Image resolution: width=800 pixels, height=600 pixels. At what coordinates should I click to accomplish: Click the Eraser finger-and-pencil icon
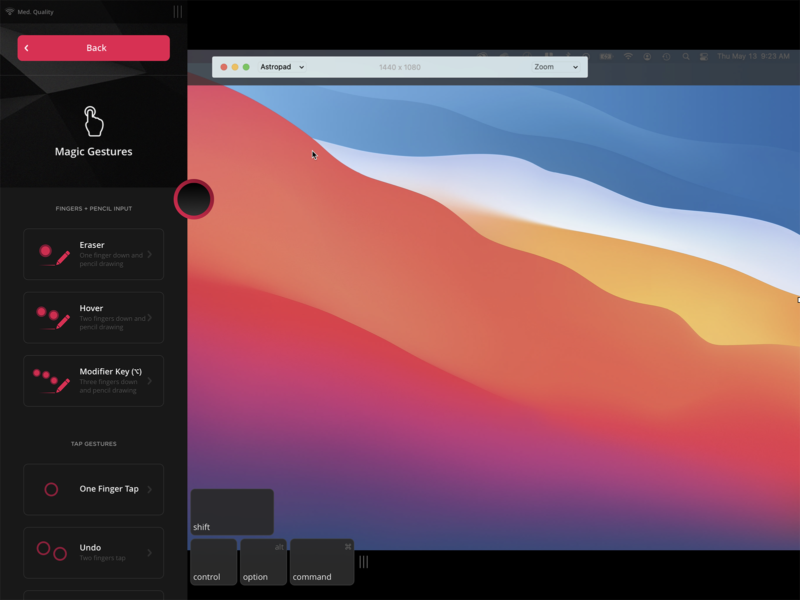click(55, 255)
